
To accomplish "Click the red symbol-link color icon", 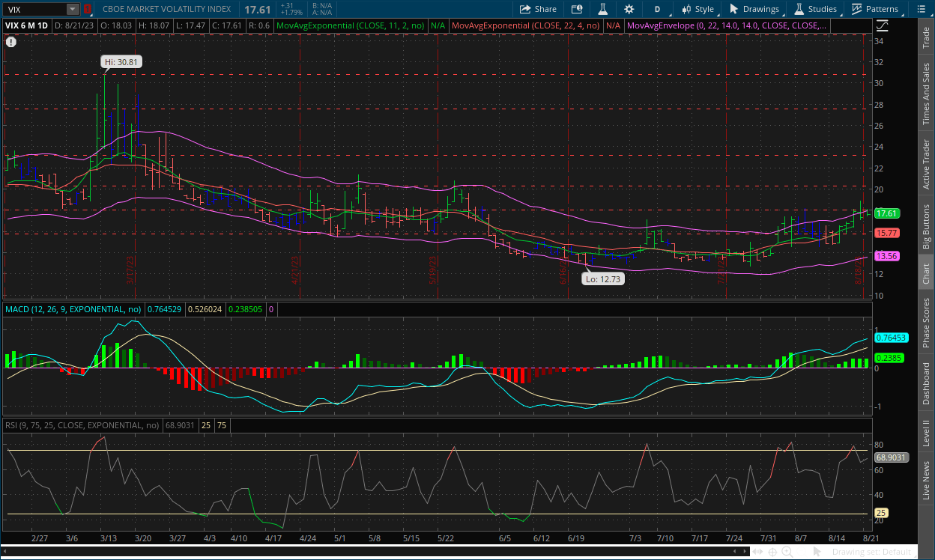I will tap(87, 9).
